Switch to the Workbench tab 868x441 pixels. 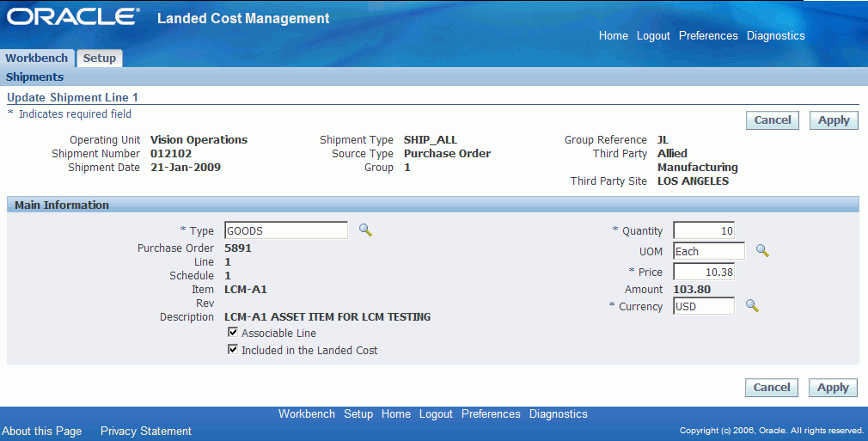point(37,58)
